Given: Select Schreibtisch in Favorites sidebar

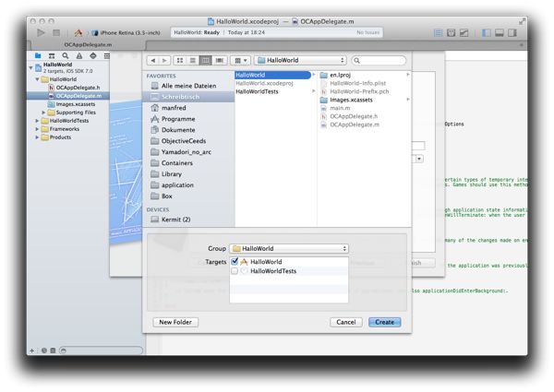Looking at the screenshot, I should tap(188, 97).
